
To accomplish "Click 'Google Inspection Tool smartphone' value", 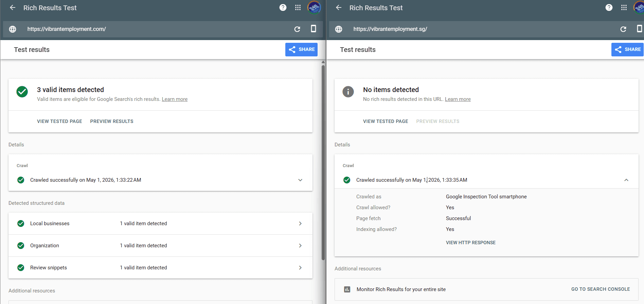I will 486,197.
